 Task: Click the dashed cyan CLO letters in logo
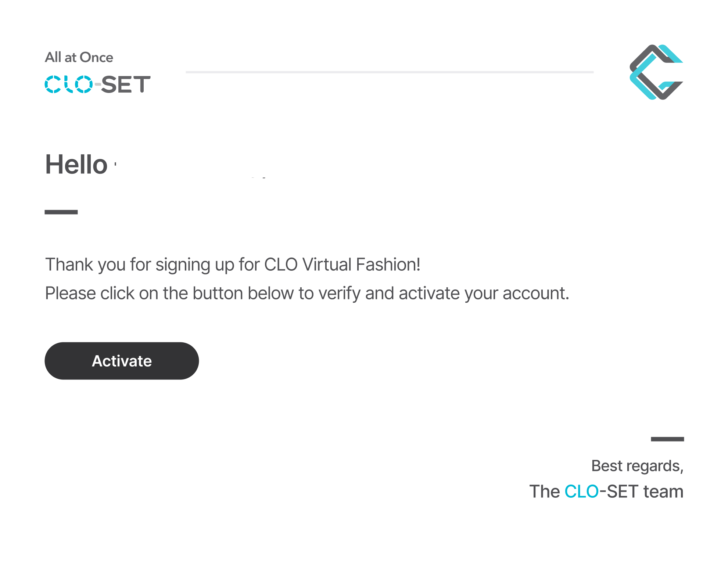click(69, 84)
